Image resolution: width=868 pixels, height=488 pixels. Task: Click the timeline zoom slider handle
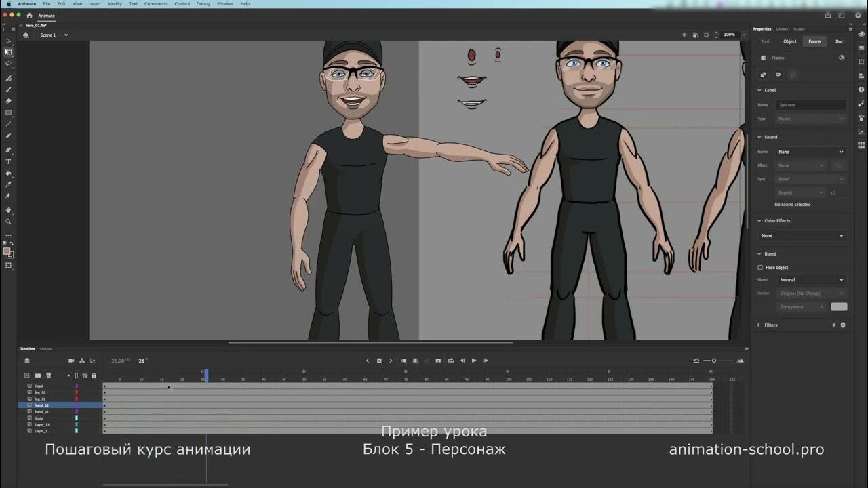pos(714,361)
